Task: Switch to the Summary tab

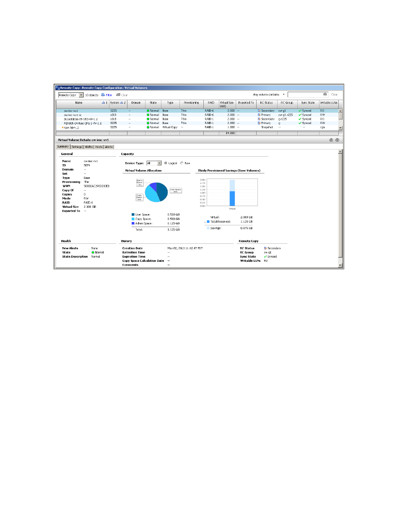Action: pyautogui.click(x=63, y=147)
